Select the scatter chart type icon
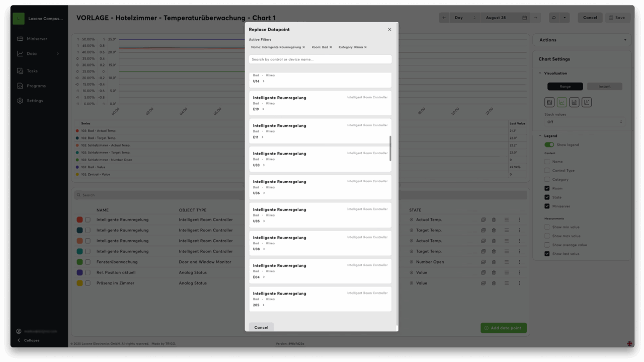The width and height of the screenshot is (644, 362). click(587, 102)
